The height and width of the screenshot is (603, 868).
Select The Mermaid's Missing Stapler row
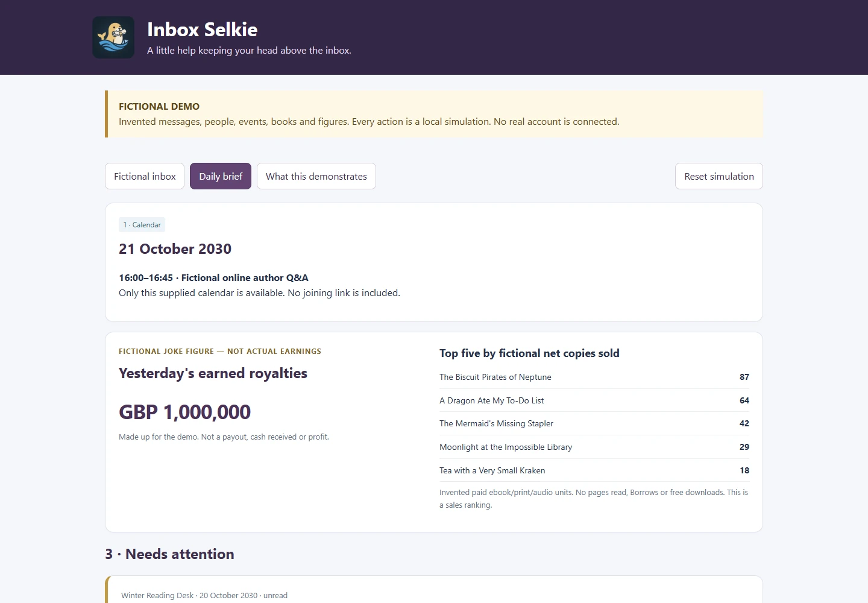[594, 423]
